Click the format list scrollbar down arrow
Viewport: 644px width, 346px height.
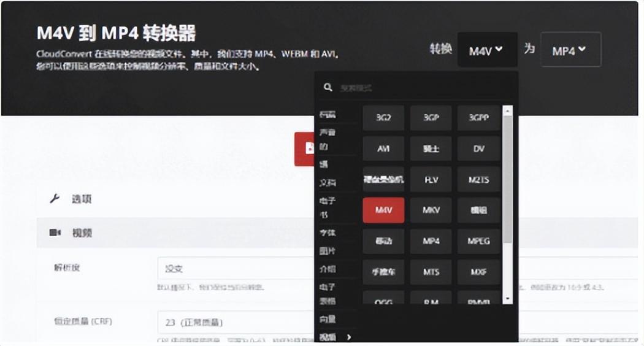[x=508, y=299]
